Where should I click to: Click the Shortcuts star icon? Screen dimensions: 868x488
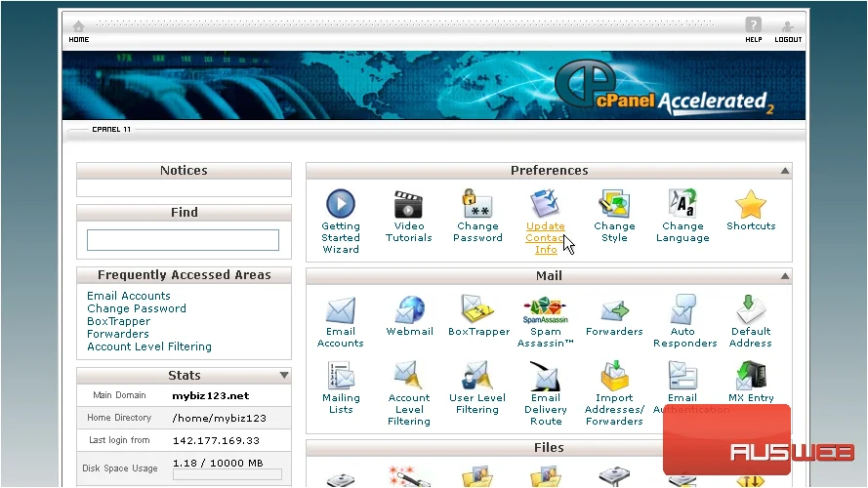point(751,204)
